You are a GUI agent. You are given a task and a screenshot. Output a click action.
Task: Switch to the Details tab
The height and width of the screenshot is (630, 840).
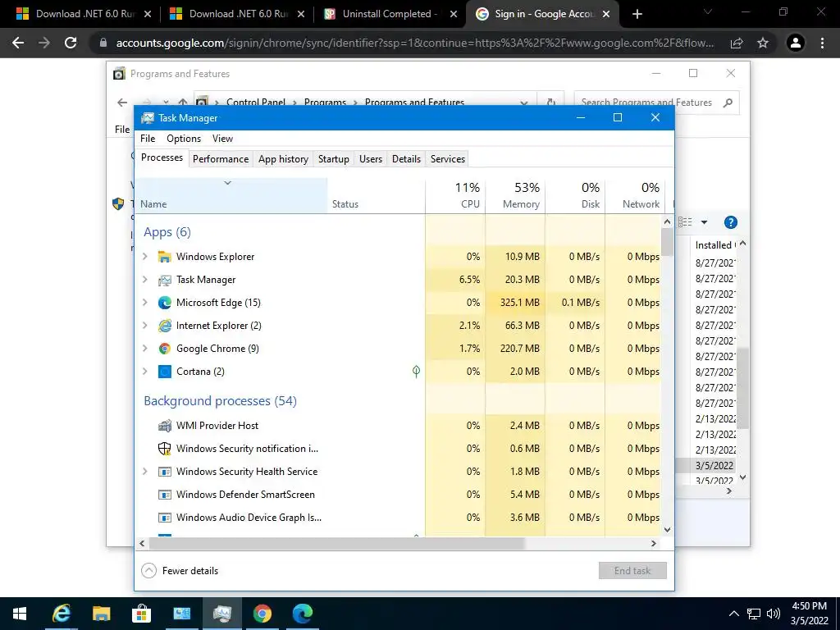[406, 159]
